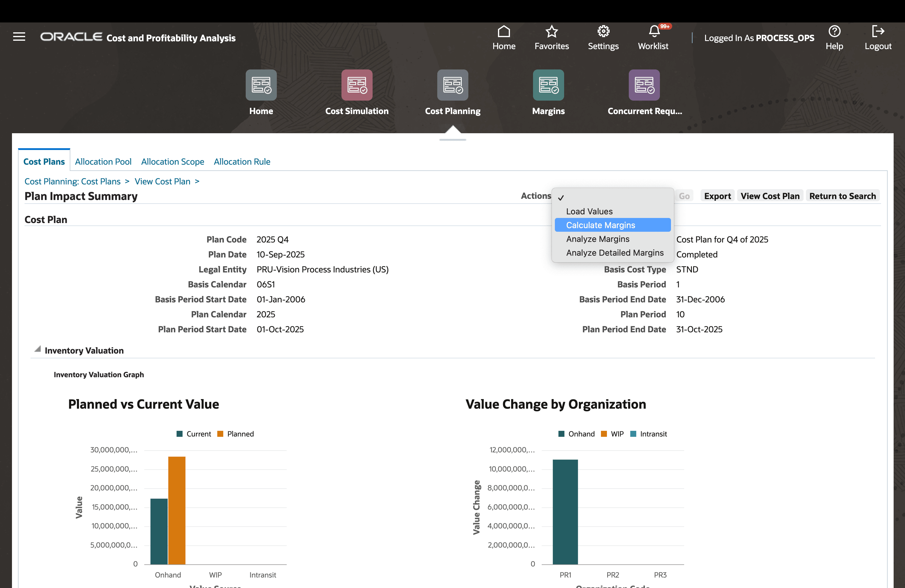Open Settings gear icon
Viewport: 905px width, 588px height.
603,31
